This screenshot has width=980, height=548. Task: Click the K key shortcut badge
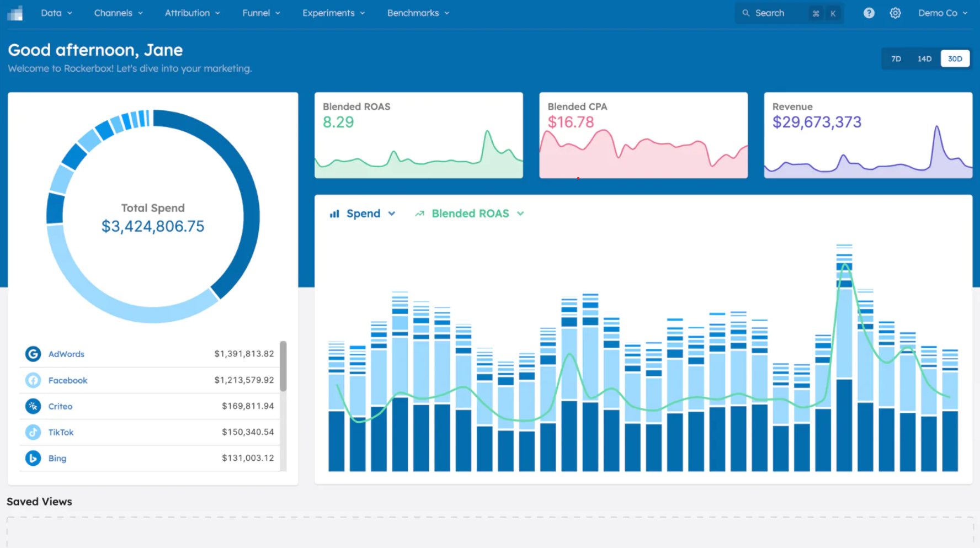pyautogui.click(x=833, y=13)
